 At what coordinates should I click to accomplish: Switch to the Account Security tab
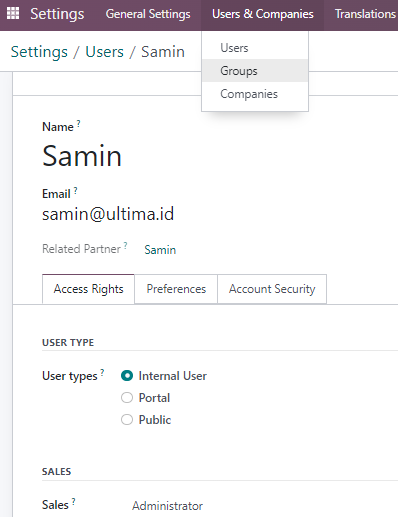[272, 289]
